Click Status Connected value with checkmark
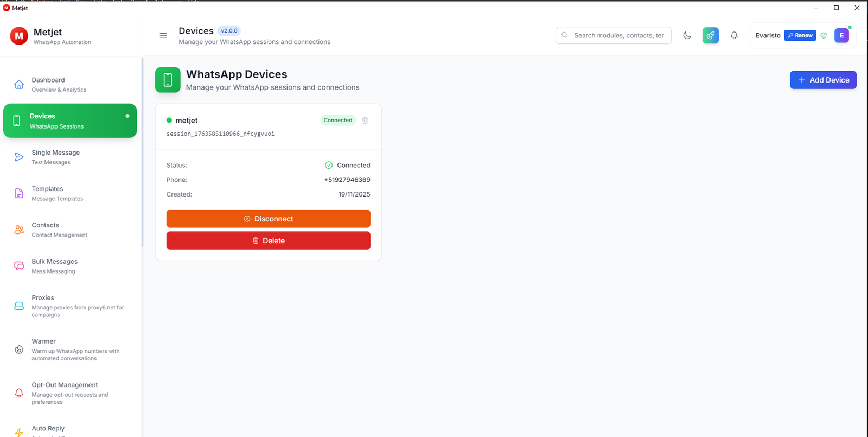Image resolution: width=868 pixels, height=437 pixels. (x=348, y=165)
